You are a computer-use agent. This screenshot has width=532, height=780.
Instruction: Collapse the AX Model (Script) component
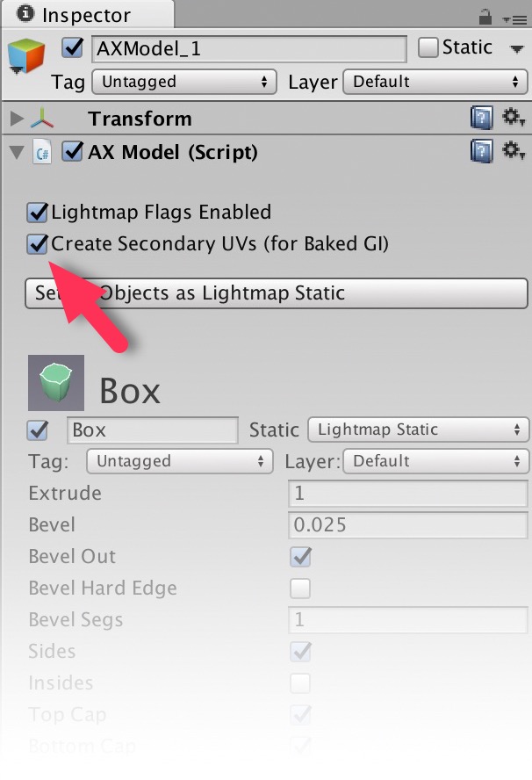(17, 152)
